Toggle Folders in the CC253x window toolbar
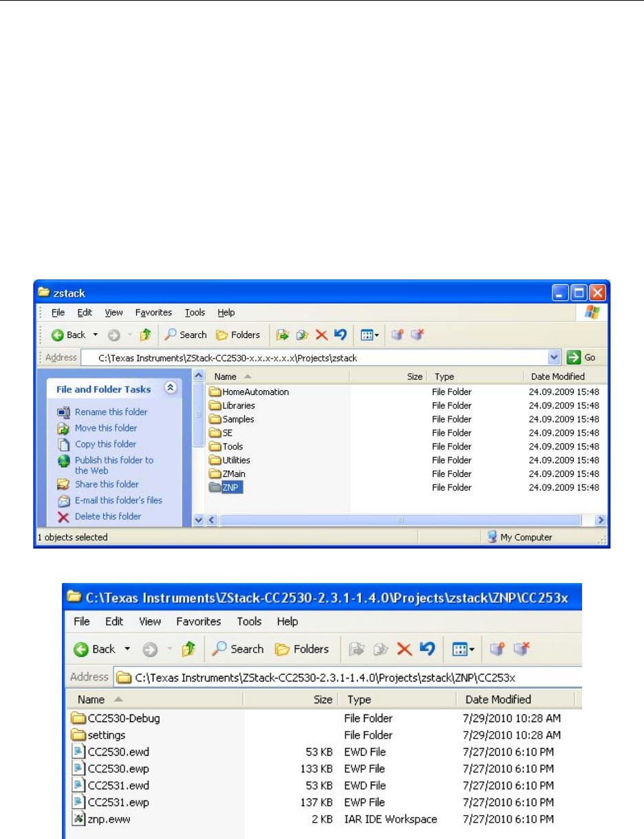The width and height of the screenshot is (644, 839). [301, 648]
